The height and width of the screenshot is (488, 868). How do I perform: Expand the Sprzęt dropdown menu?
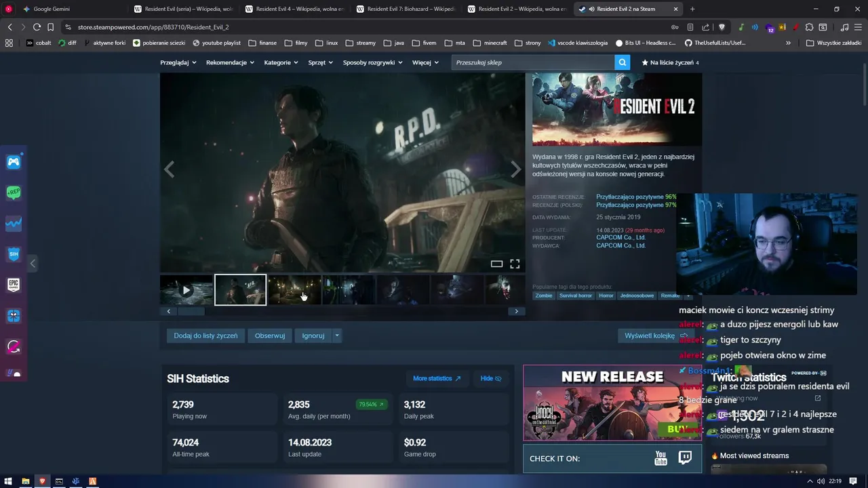[x=321, y=62]
